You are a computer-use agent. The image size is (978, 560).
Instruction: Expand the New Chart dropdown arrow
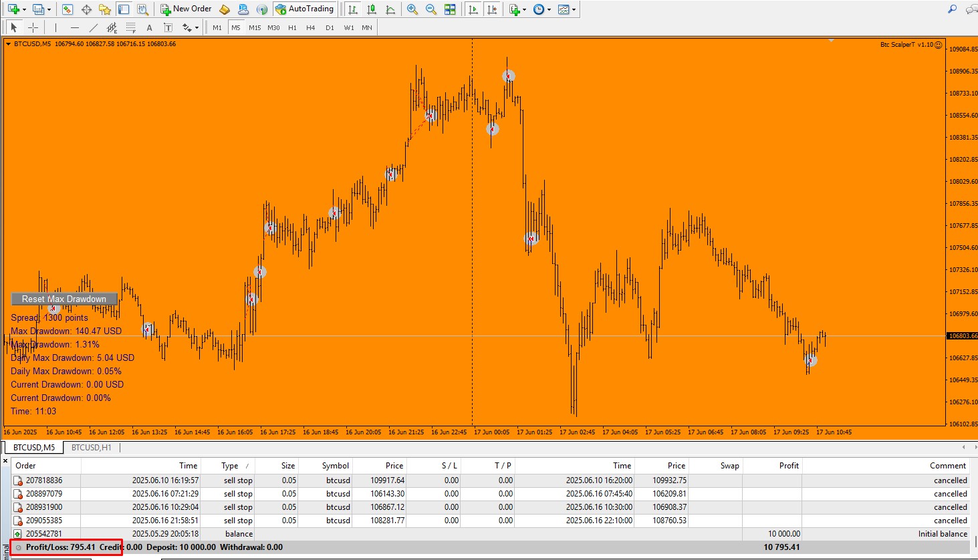tap(24, 9)
